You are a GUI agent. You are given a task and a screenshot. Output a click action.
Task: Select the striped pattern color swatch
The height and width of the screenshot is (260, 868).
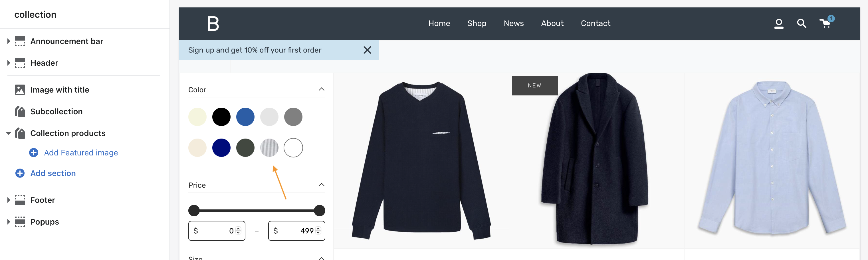[269, 148]
